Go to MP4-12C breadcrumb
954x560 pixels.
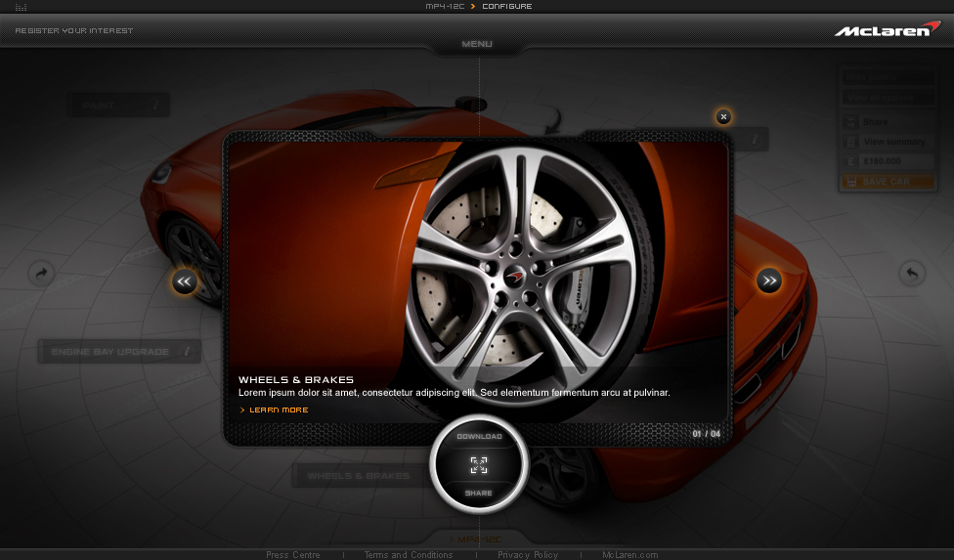click(x=445, y=6)
